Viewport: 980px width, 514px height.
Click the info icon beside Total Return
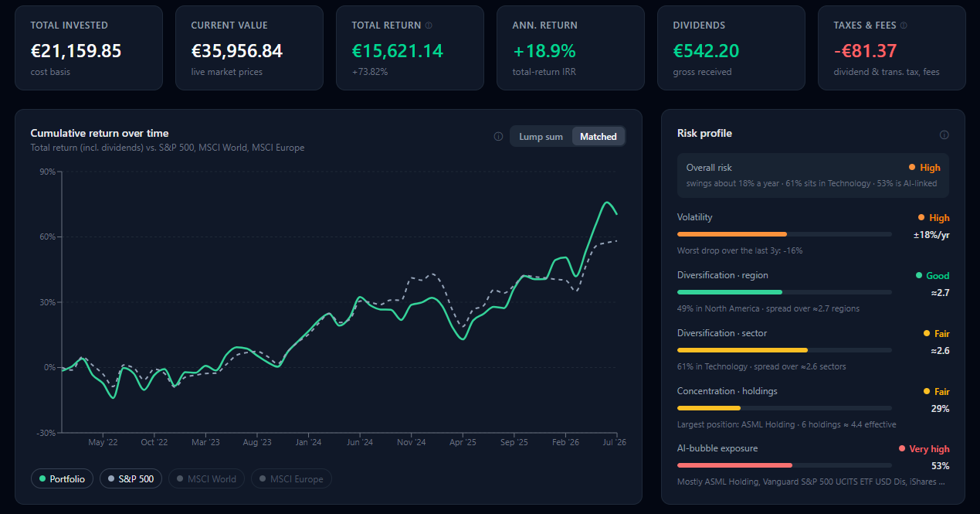[429, 26]
